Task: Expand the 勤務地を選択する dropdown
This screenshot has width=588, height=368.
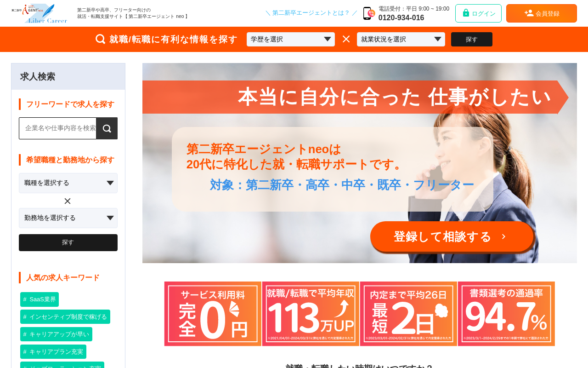Action: (x=68, y=218)
